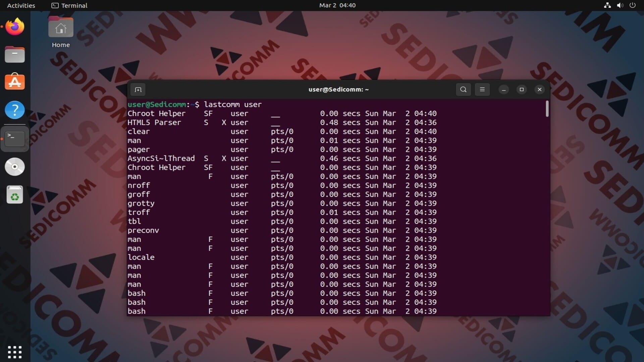
Task: Open the clock calendar showing Mar 2 04:40
Action: point(337,5)
